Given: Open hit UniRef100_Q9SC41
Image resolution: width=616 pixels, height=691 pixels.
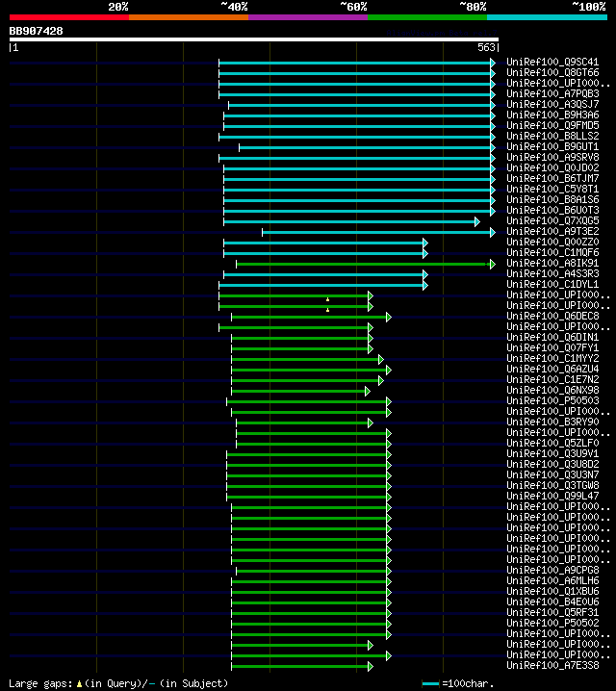Looking at the screenshot, I should click(x=552, y=63).
